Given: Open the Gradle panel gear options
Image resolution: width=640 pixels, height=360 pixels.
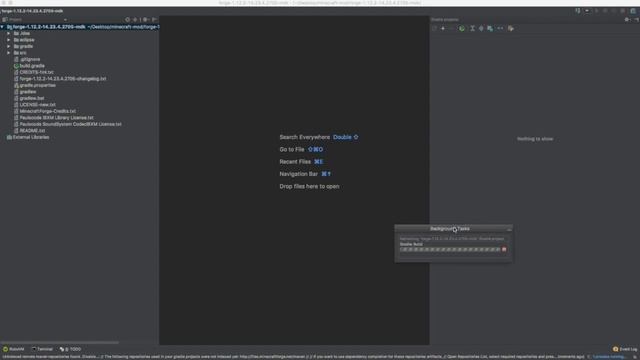Looking at the screenshot, I should [627, 20].
